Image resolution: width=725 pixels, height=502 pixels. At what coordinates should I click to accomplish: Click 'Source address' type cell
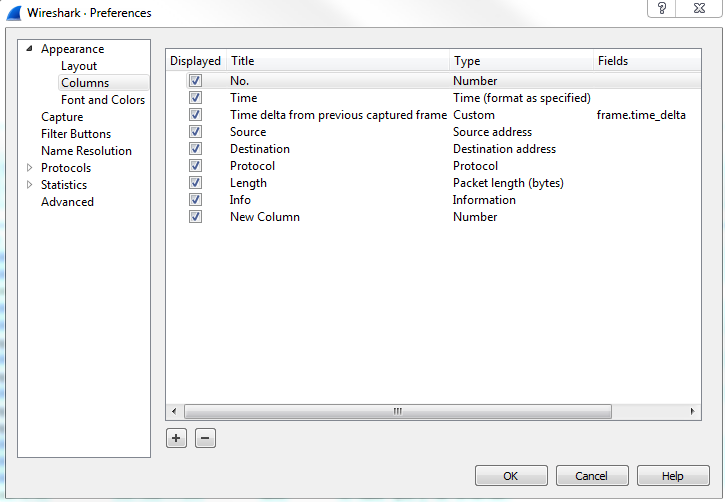tap(492, 132)
